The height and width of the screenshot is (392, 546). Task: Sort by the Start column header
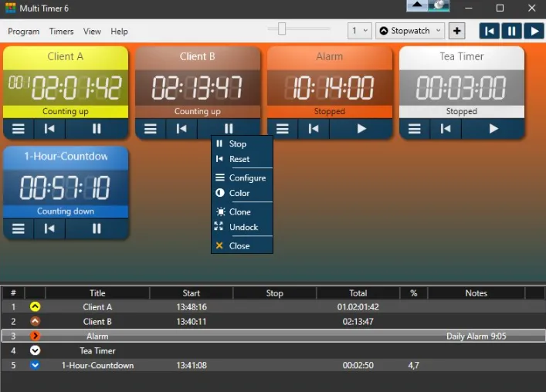(192, 293)
